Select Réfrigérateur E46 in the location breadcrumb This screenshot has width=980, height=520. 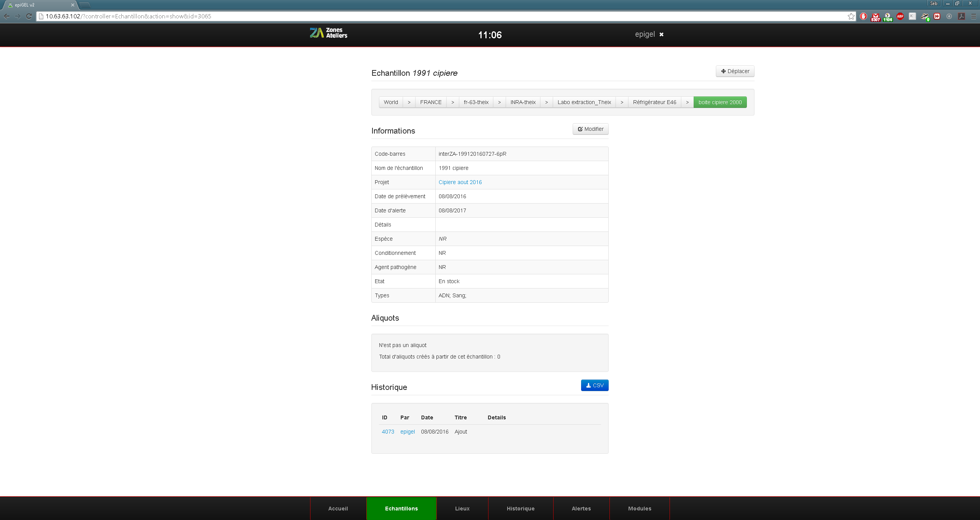click(x=654, y=102)
